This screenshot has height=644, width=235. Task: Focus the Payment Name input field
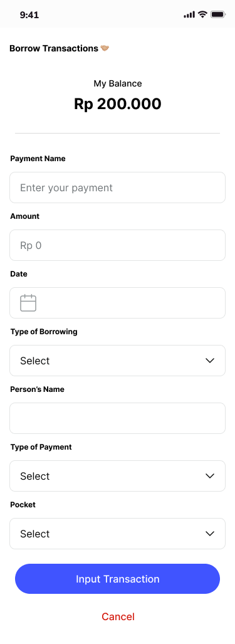click(118, 187)
